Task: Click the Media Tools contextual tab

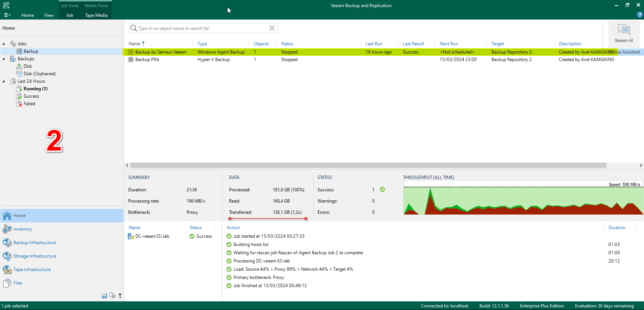Action: tap(96, 6)
